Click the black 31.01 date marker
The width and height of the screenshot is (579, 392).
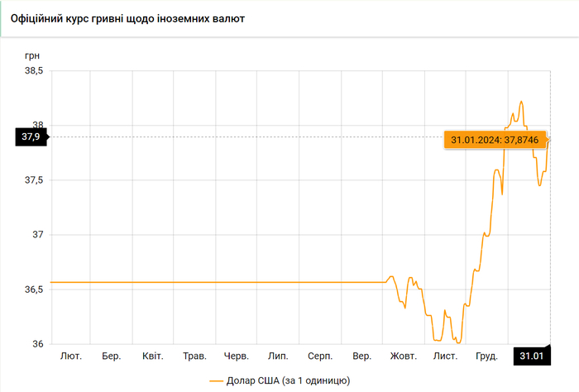point(531,356)
